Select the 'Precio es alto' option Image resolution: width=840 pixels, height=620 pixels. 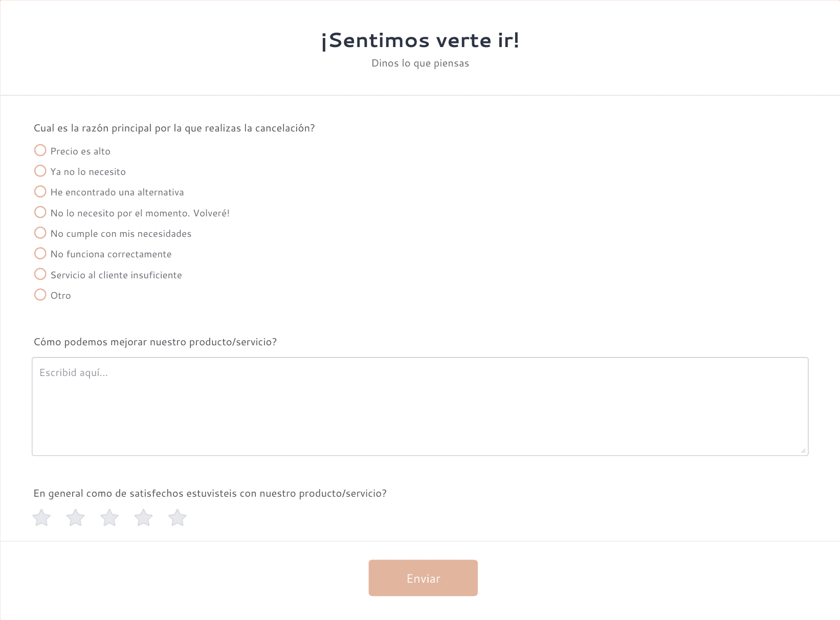coord(40,150)
